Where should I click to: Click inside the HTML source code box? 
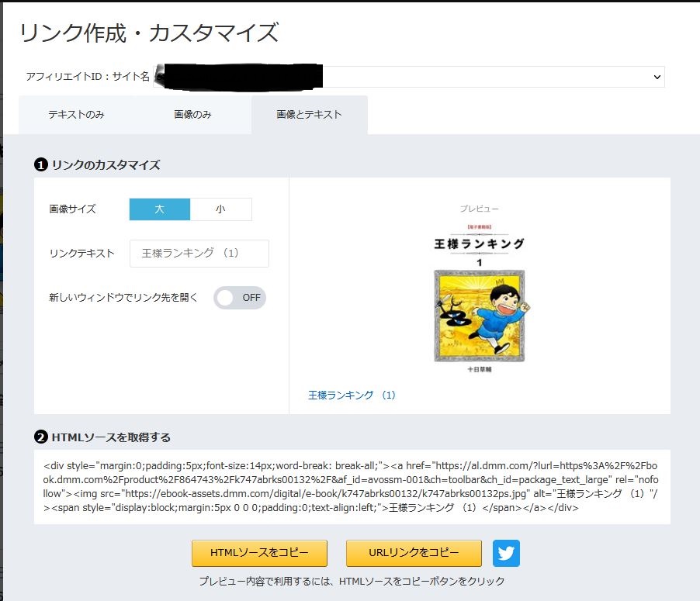click(352, 486)
